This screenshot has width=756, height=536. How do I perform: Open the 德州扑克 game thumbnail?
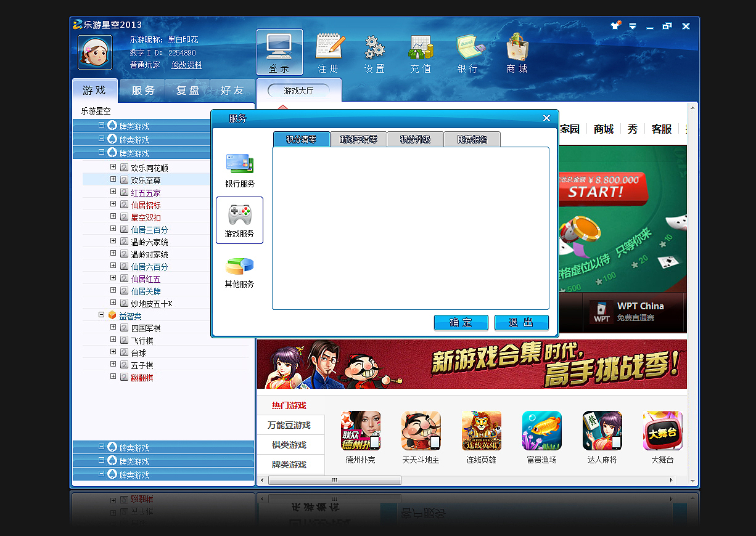pos(360,430)
